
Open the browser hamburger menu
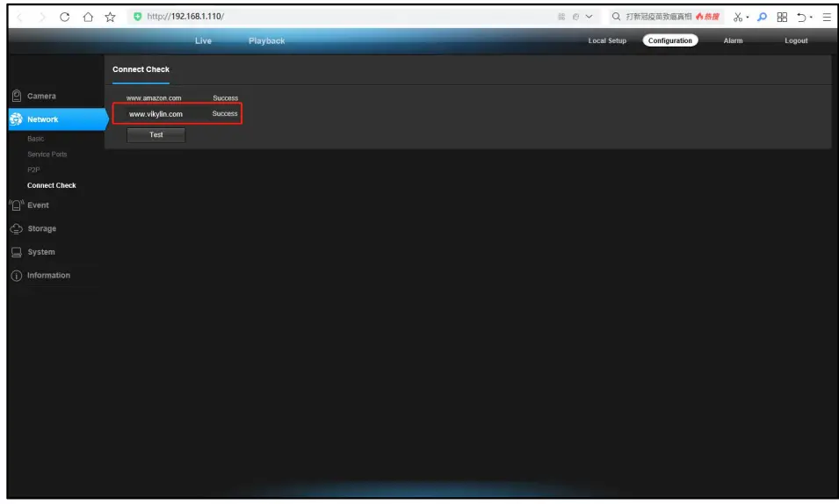pos(827,17)
